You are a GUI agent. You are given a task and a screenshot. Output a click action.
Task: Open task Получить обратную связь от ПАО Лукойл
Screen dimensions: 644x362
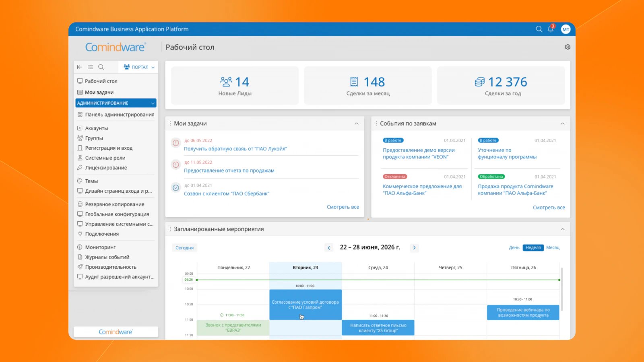pos(235,149)
